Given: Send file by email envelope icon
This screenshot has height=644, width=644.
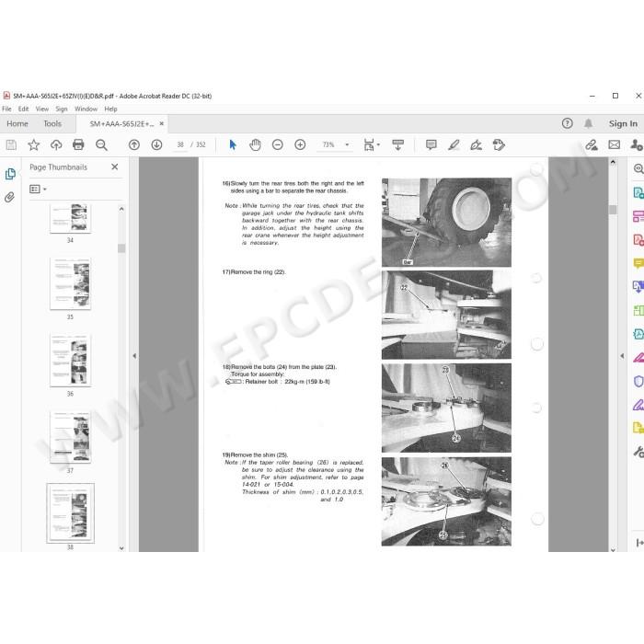Looking at the screenshot, I should 614,145.
